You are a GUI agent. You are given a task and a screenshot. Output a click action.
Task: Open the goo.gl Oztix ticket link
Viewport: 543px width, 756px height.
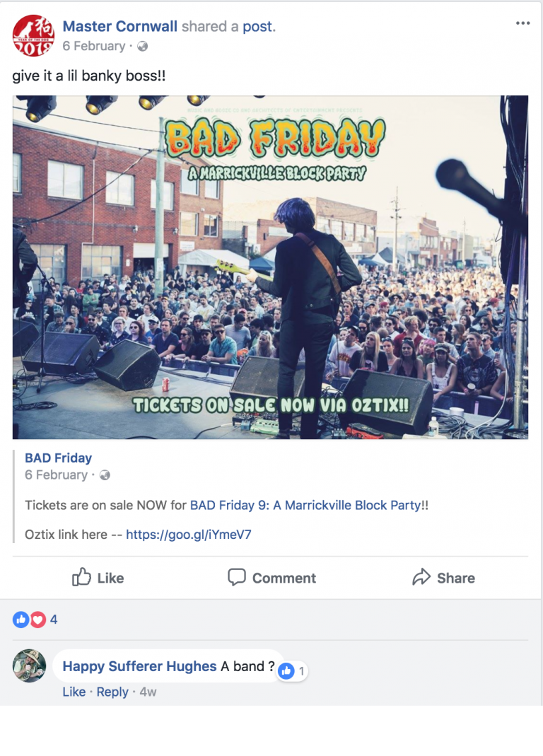click(x=189, y=535)
